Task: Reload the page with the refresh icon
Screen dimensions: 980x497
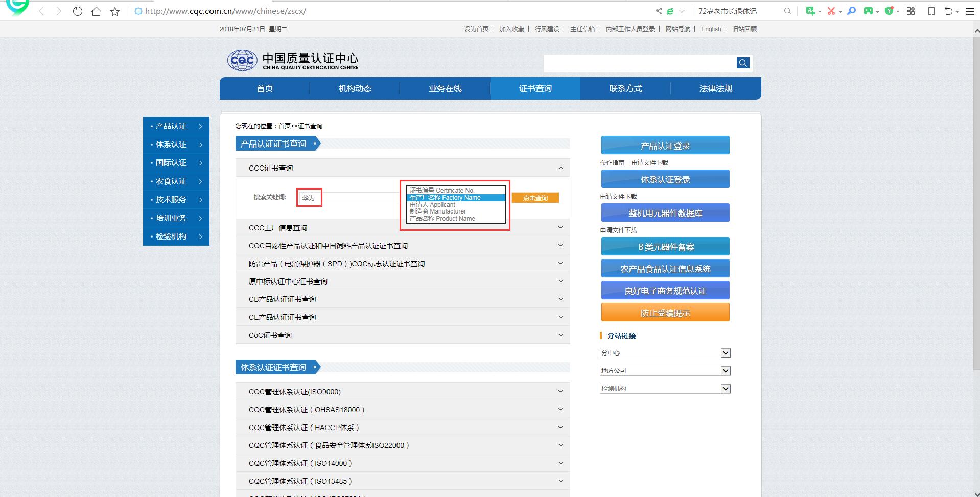Action: point(77,11)
